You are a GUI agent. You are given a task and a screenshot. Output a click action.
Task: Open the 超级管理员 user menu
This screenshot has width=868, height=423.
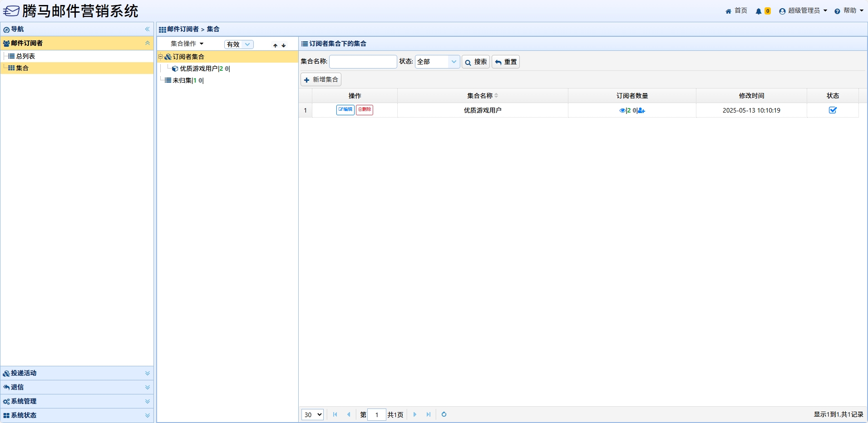[x=803, y=11]
